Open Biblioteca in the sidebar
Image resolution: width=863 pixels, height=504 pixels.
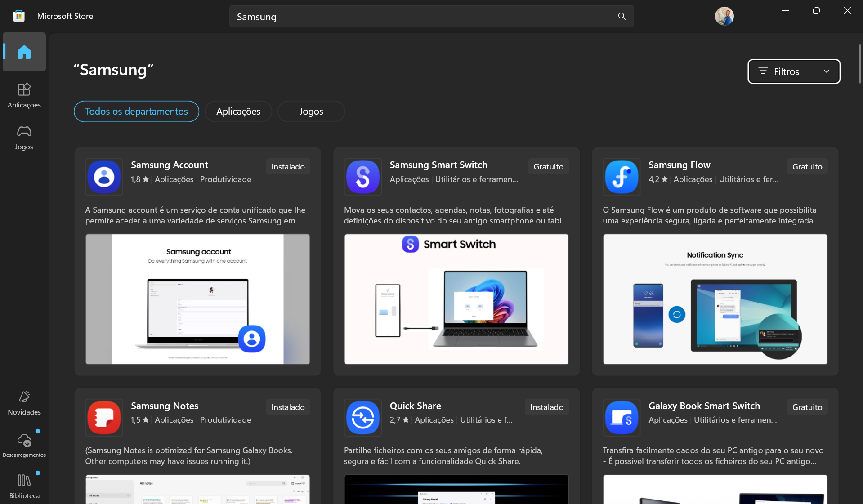(24, 486)
